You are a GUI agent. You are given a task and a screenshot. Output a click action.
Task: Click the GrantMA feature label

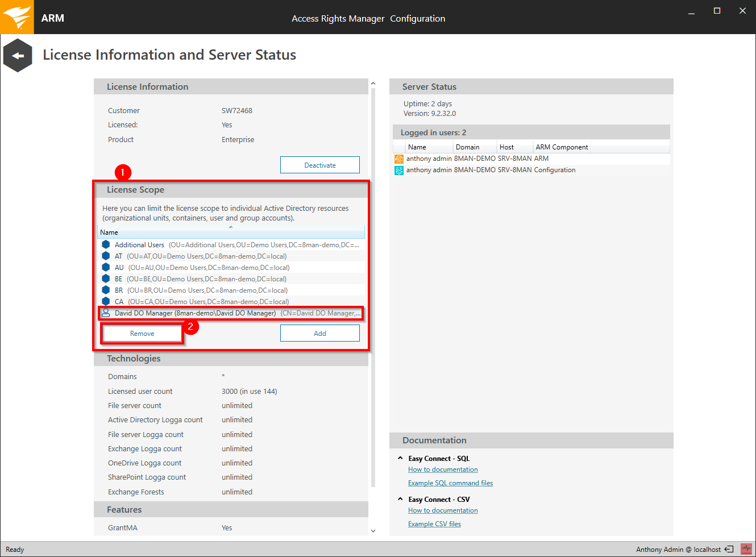pyautogui.click(x=123, y=527)
